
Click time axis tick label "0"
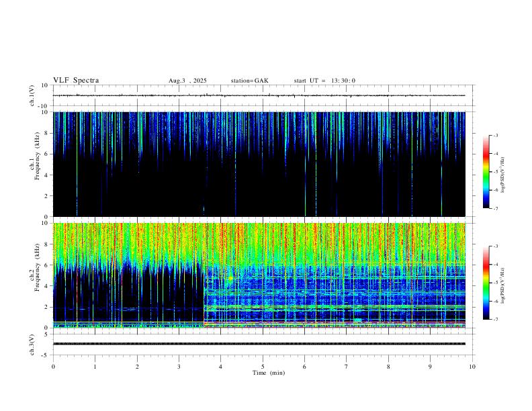click(x=53, y=367)
